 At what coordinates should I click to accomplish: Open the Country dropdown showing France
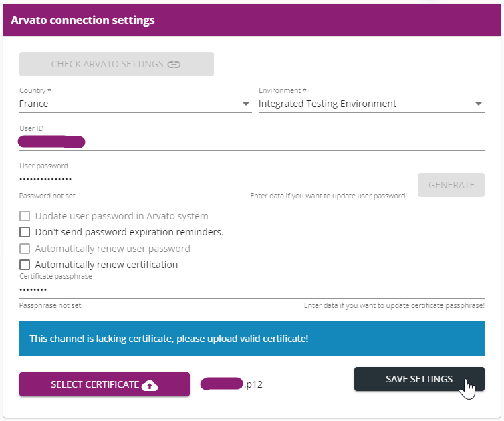[135, 104]
